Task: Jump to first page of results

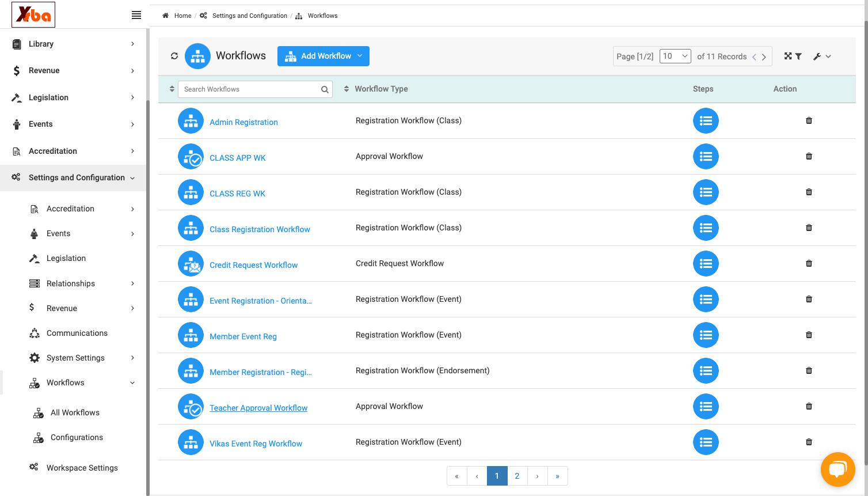Action: [456, 476]
